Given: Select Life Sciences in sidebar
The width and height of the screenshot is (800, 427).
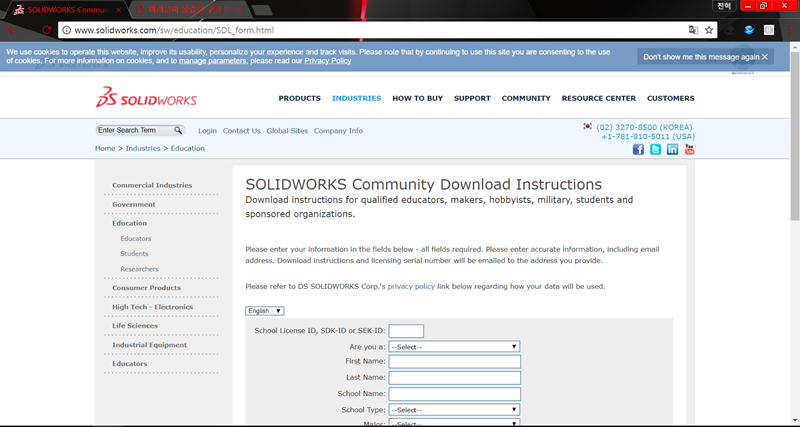Looking at the screenshot, I should coord(135,326).
